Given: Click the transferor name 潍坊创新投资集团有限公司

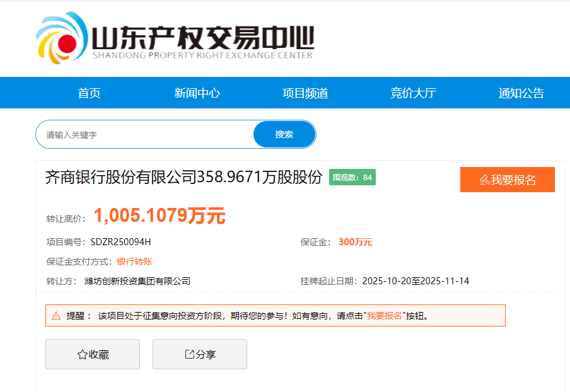Looking at the screenshot, I should point(137,281).
